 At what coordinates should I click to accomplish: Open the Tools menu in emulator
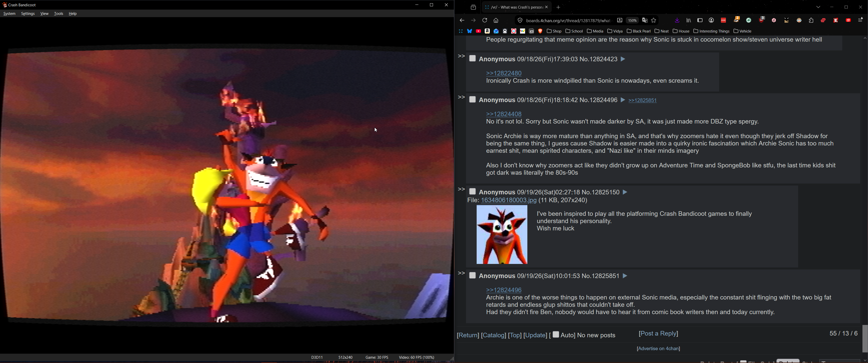(59, 14)
